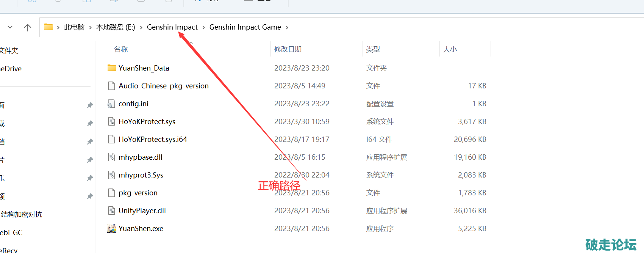Open the recent locations dropdown chevron
The width and height of the screenshot is (644, 253).
(10, 27)
